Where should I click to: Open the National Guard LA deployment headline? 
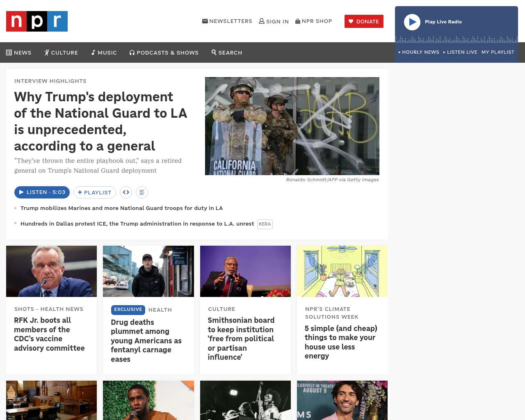[x=101, y=121]
